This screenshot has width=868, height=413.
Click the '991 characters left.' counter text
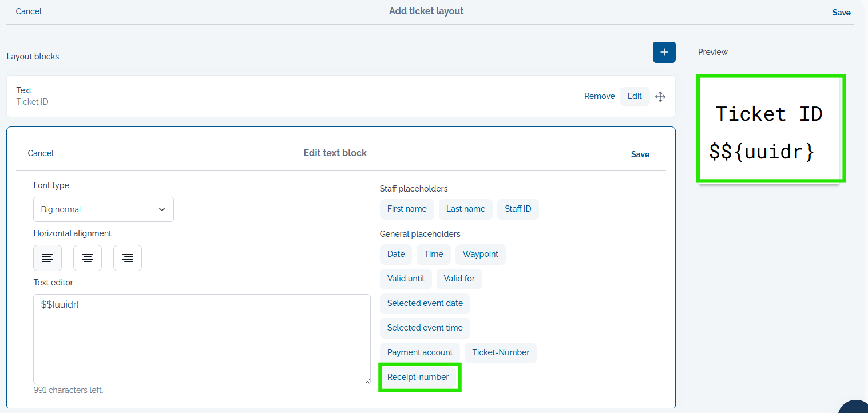coord(69,390)
